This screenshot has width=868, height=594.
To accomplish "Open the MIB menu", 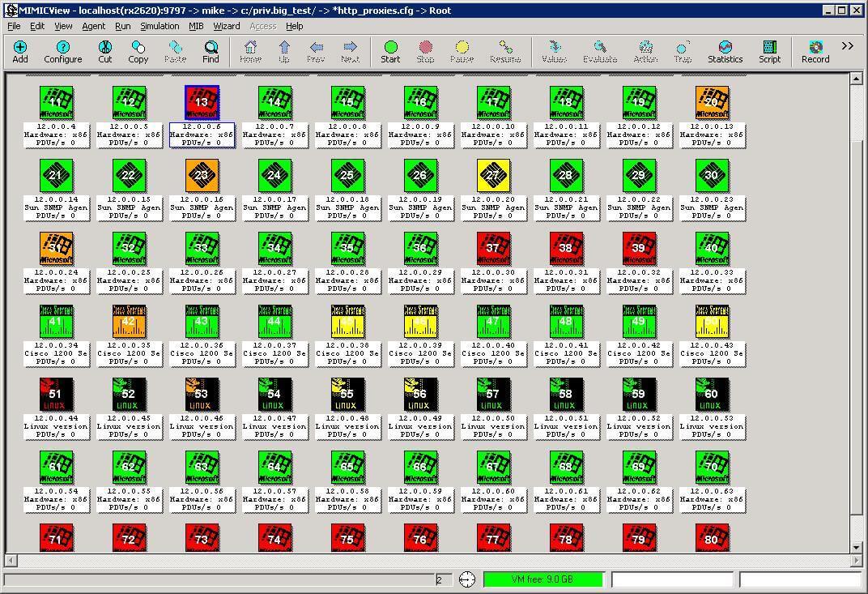I will [x=196, y=26].
